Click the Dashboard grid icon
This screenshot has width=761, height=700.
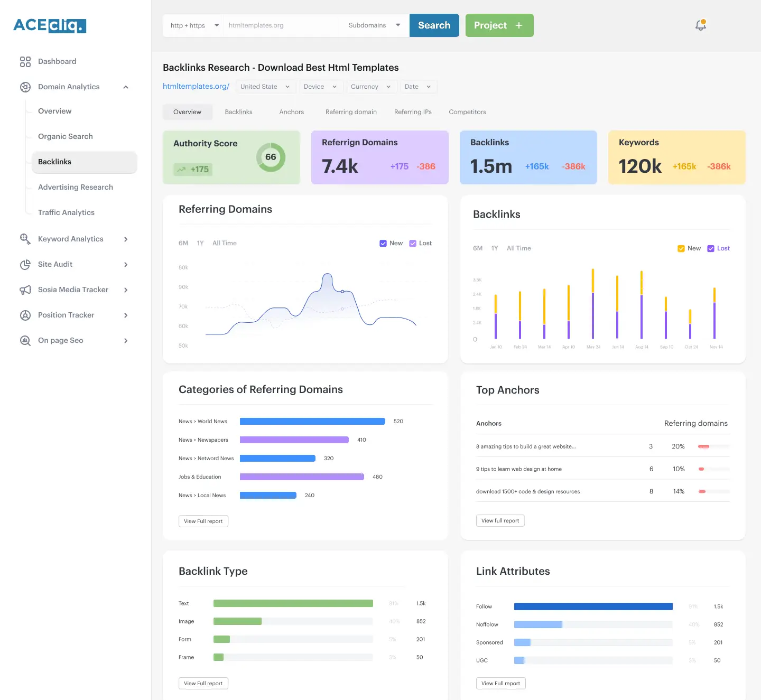(25, 62)
